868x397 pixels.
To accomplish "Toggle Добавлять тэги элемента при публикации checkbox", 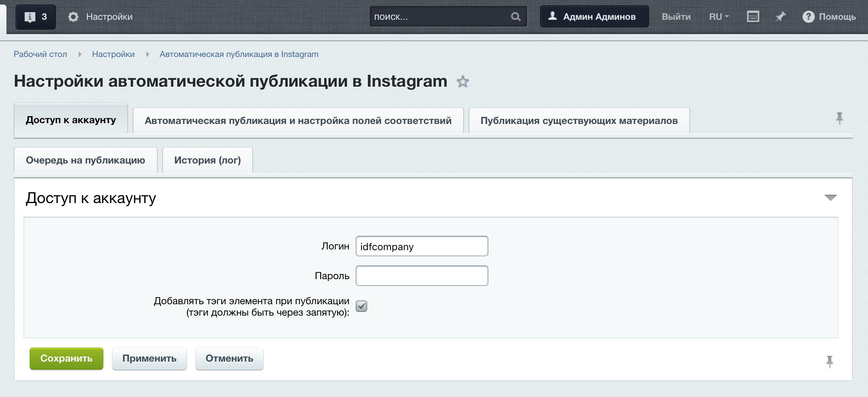I will click(361, 306).
